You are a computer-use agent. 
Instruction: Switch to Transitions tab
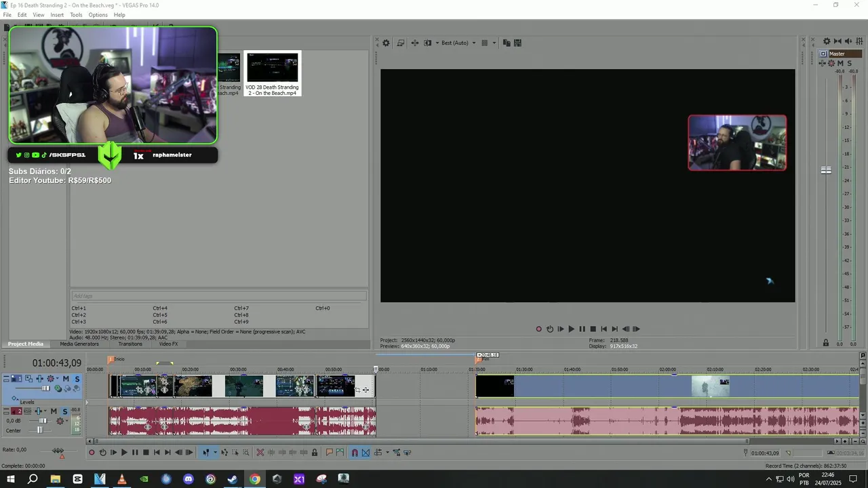click(130, 344)
